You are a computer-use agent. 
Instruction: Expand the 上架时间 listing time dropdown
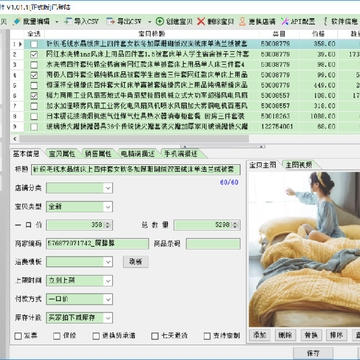point(108,281)
